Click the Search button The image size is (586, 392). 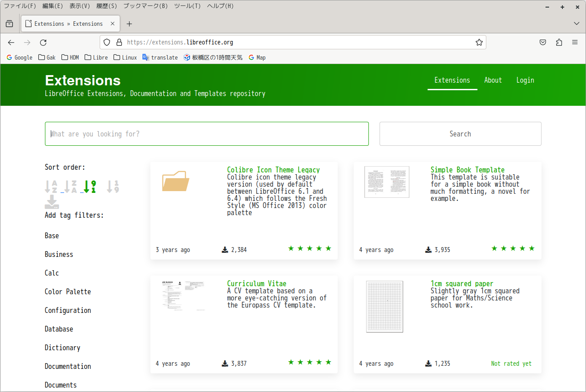[460, 134]
